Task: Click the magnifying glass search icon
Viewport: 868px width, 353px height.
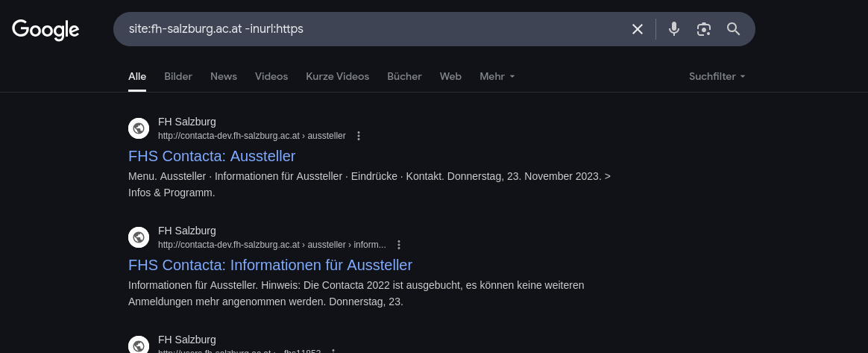Action: click(x=733, y=29)
